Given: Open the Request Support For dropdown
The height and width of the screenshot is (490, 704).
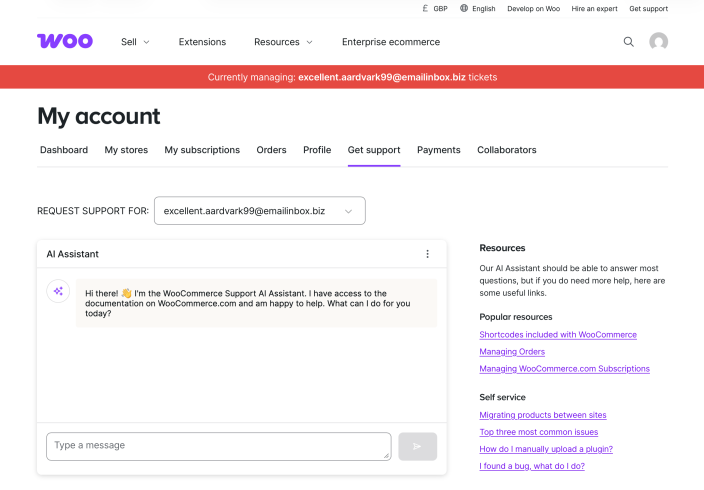Looking at the screenshot, I should coord(259,211).
